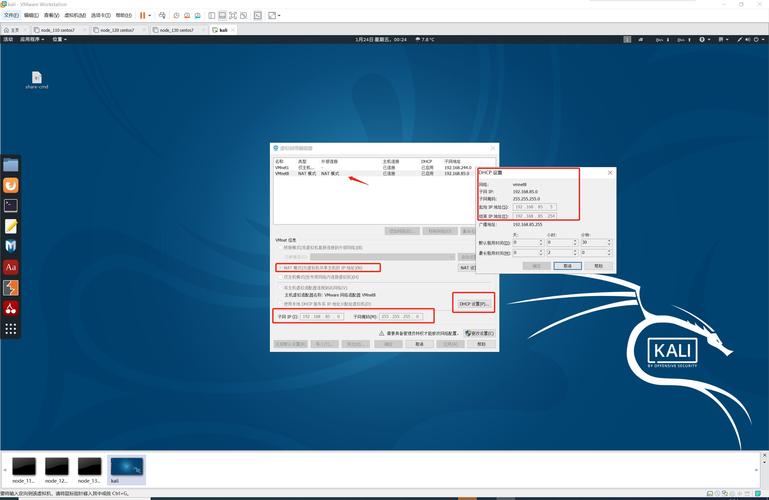
Task: Adjust default lease time days stepper
Action: click(541, 242)
